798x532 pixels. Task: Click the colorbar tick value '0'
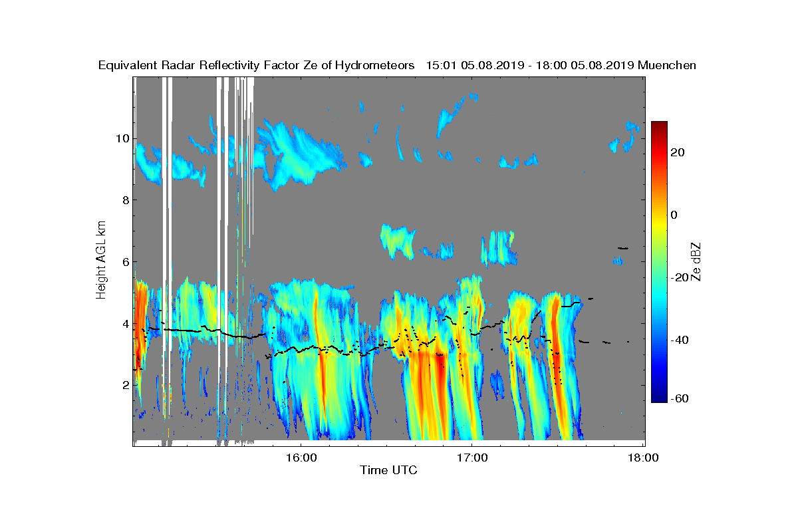[674, 215]
